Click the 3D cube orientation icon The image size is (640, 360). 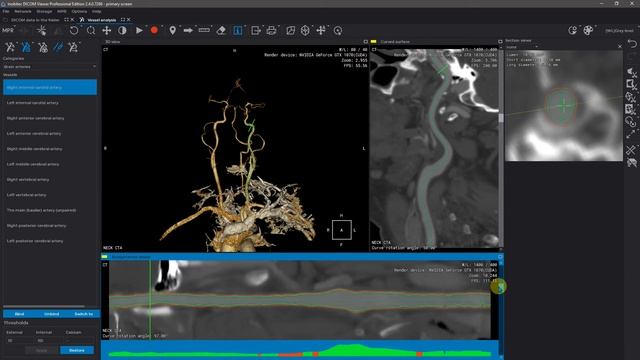[x=305, y=30]
